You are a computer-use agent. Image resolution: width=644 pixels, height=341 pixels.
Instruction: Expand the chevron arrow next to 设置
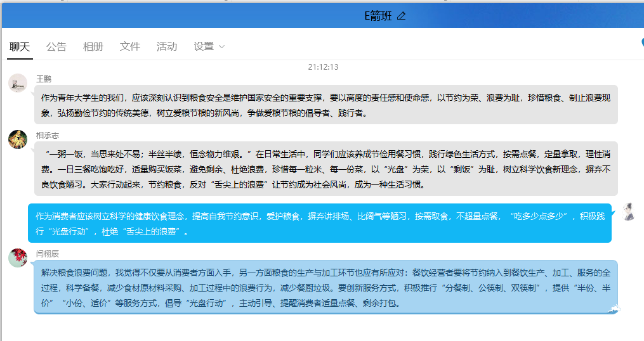[x=221, y=47]
